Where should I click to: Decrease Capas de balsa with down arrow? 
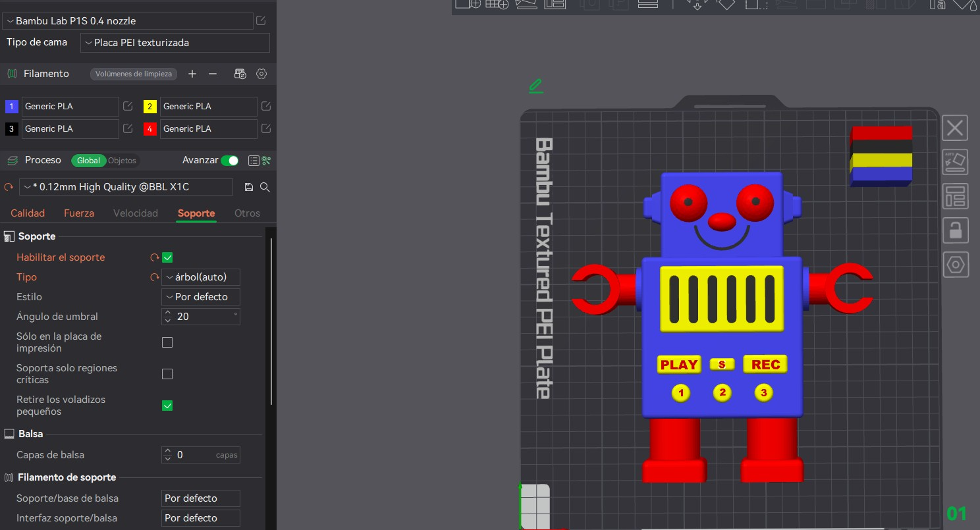coord(168,459)
